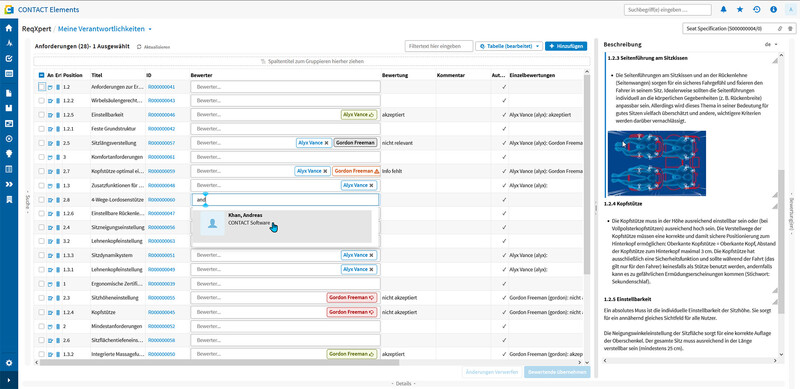Remove Alyx Vance tag from row 1.3.3
Screen dimensions: 800x389
point(371,255)
